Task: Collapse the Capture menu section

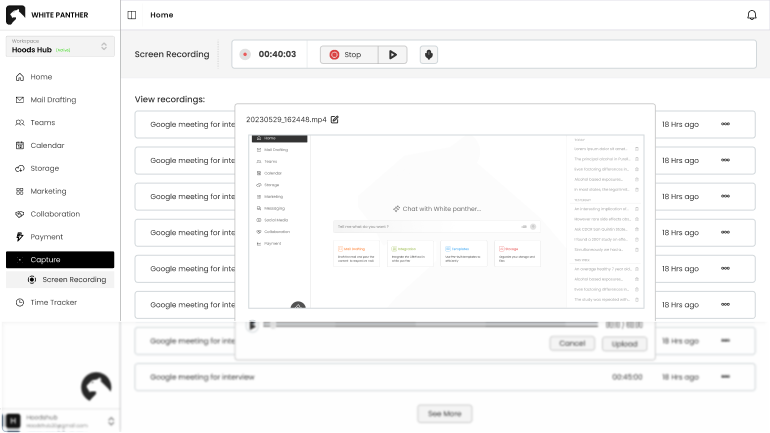Action: tap(58, 260)
